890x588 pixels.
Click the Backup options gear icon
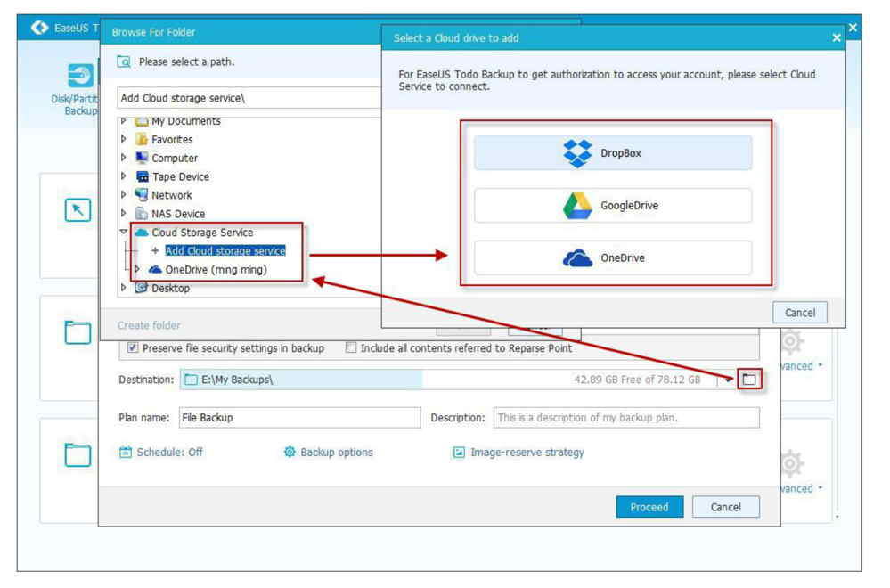pyautogui.click(x=290, y=452)
